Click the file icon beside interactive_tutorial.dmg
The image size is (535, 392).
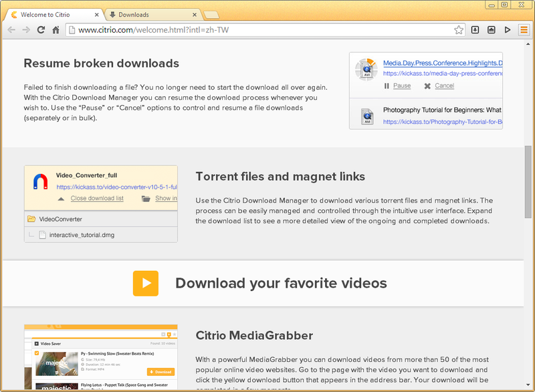[x=42, y=235]
